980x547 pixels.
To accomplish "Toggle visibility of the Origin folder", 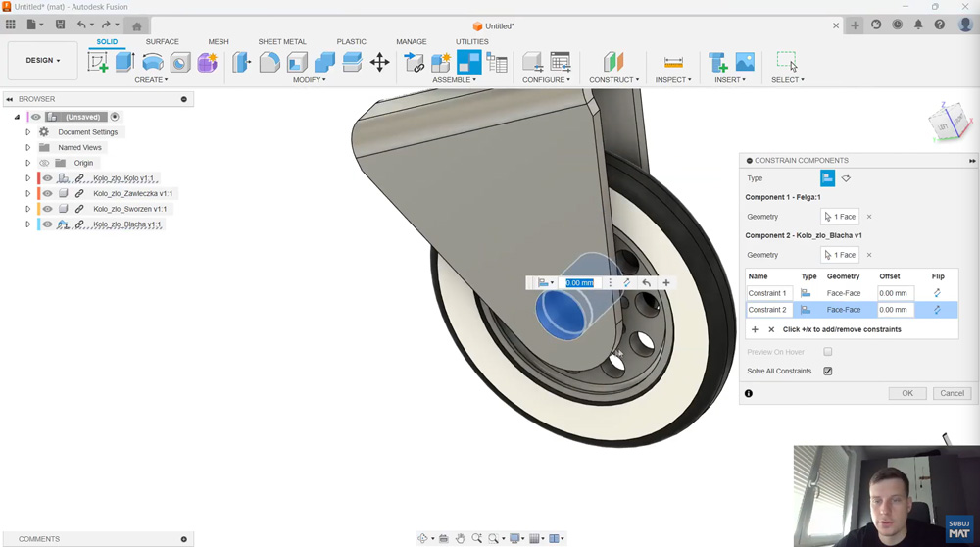I will (44, 163).
